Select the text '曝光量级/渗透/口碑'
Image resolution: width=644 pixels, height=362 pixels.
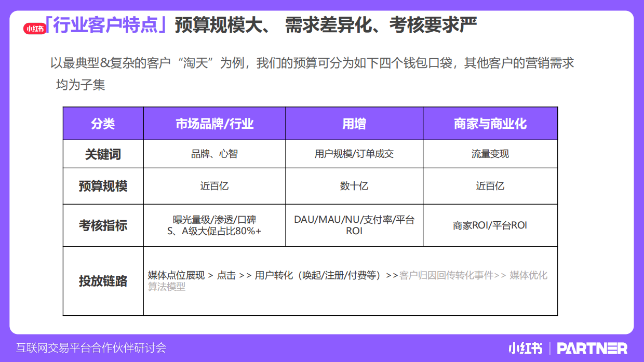coord(214,220)
